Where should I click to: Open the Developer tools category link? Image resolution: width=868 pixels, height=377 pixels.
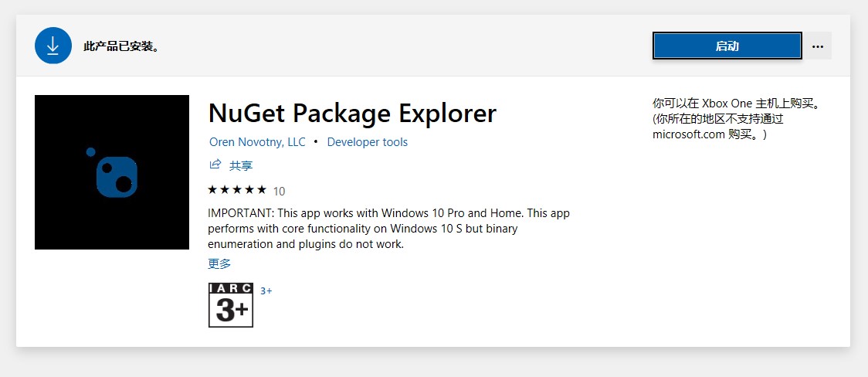coord(367,141)
